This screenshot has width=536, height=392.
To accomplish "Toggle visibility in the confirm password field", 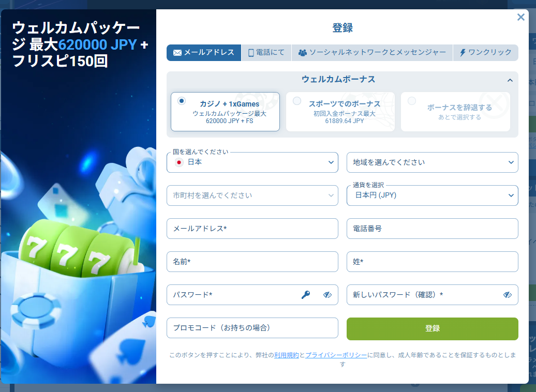I will [507, 295].
